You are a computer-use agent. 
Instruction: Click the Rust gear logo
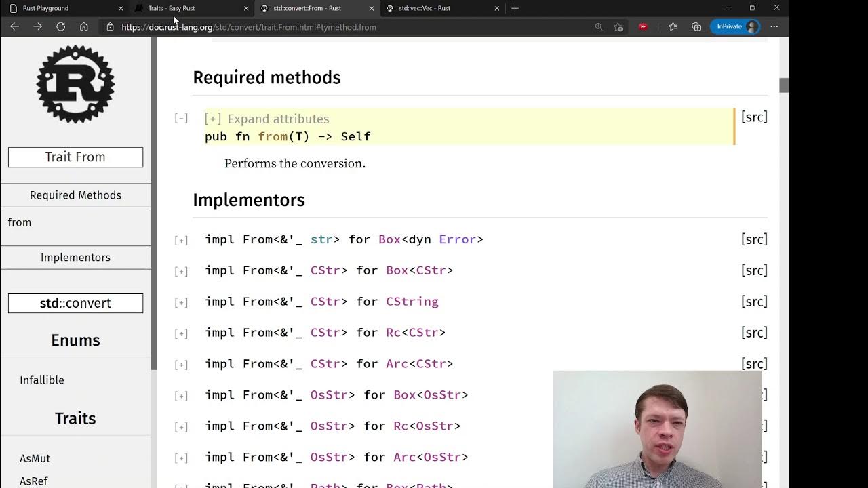coord(75,84)
